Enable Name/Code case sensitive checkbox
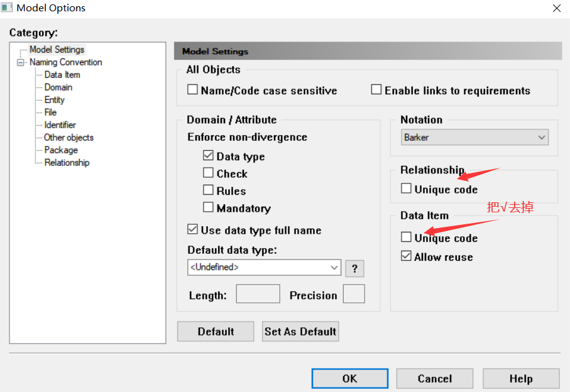Screen dimensions: 570x392 click(192, 89)
